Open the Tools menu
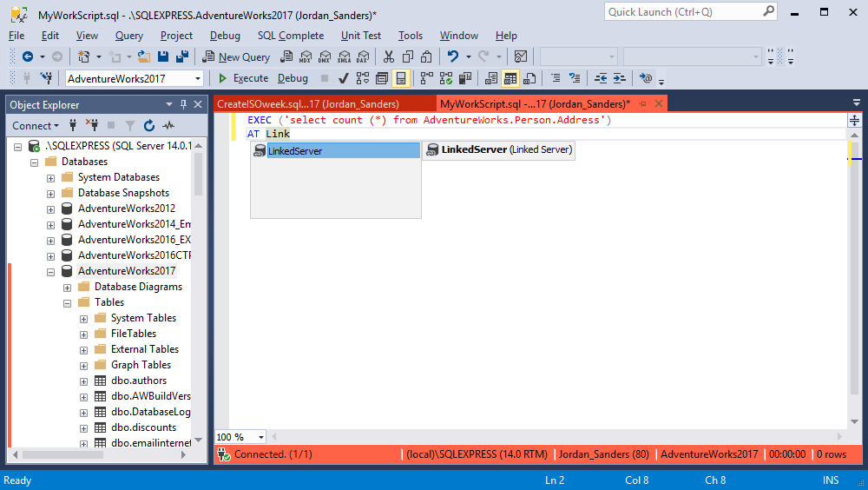Viewport: 868px width, 490px height. (411, 36)
